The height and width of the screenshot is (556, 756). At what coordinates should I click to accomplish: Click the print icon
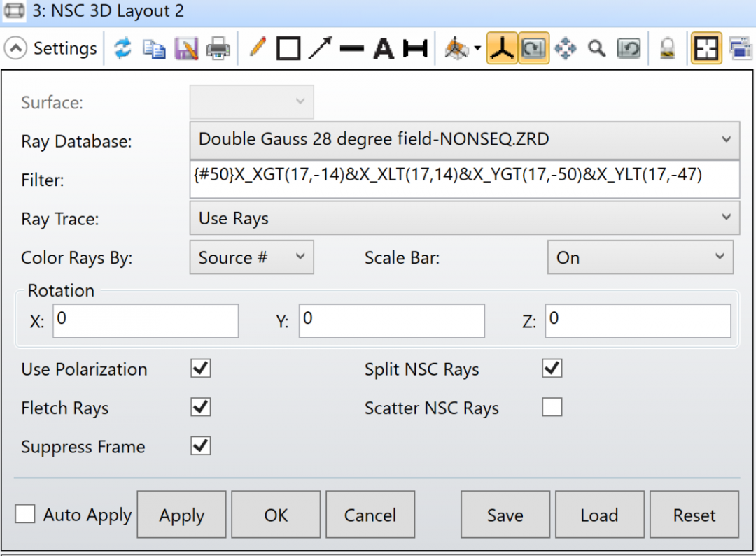[x=218, y=49]
